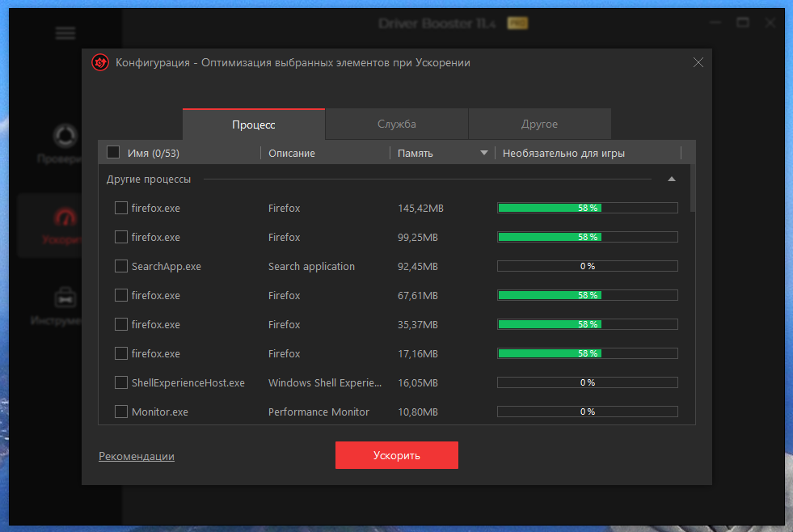Select the boost speedometer icon in sidebar
The height and width of the screenshot is (532, 793).
(65, 217)
